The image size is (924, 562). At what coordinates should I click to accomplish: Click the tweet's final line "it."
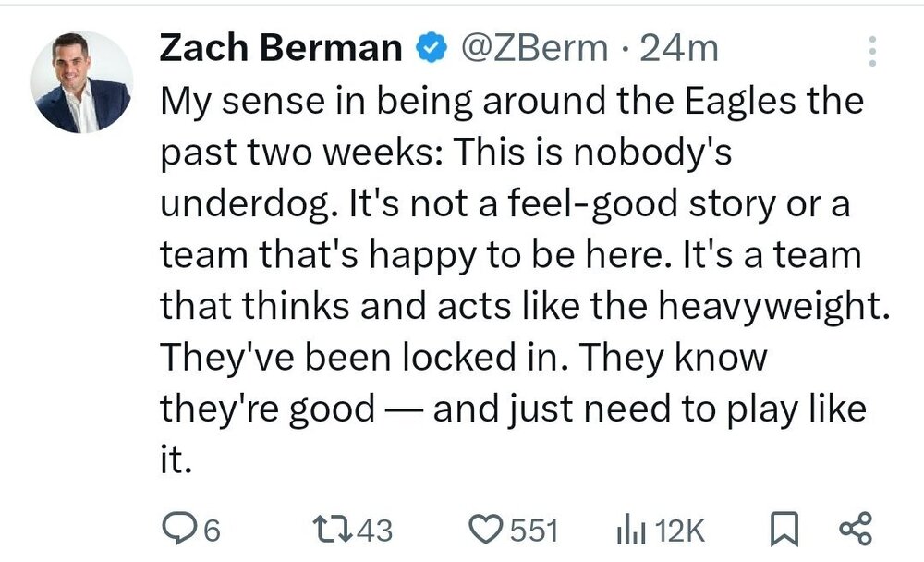coord(176,458)
